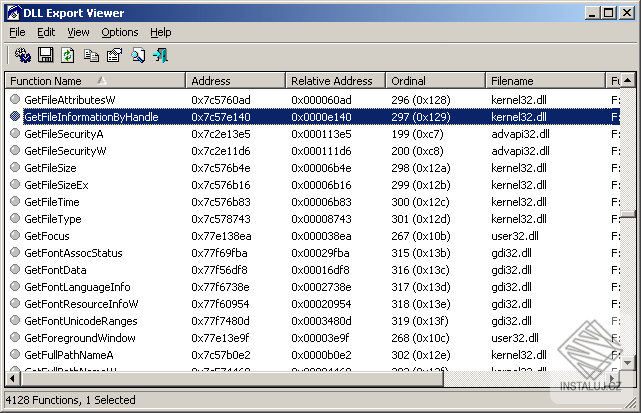Open the advanced options gears icon
This screenshot has height=413, width=641.
pos(23,55)
